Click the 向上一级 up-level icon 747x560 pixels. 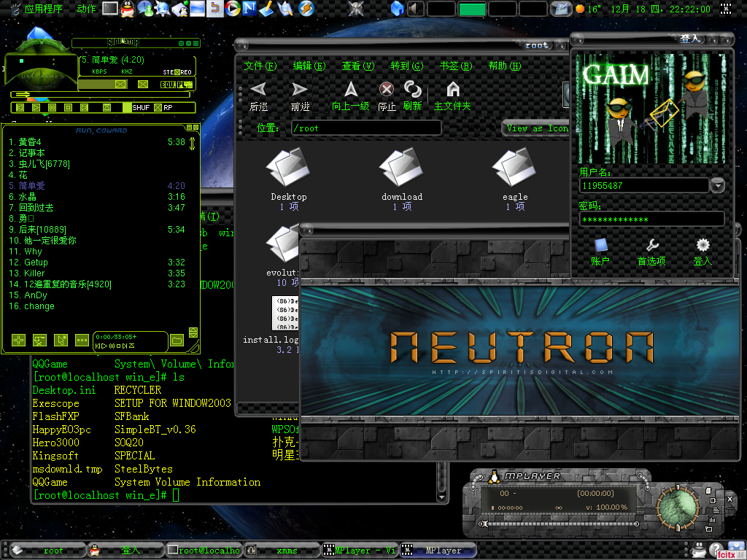[x=351, y=96]
